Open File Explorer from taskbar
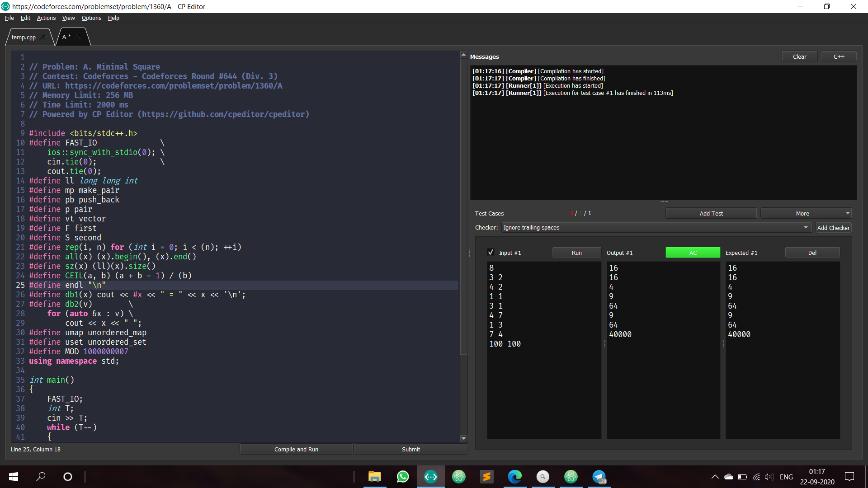 (374, 477)
